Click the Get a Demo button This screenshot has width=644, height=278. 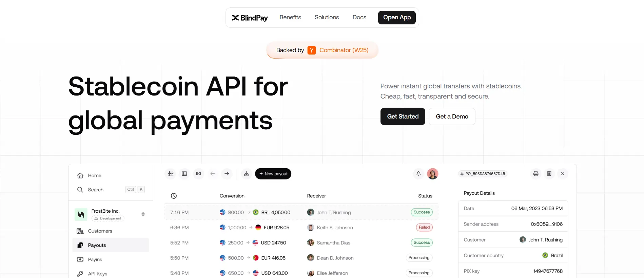pos(452,116)
